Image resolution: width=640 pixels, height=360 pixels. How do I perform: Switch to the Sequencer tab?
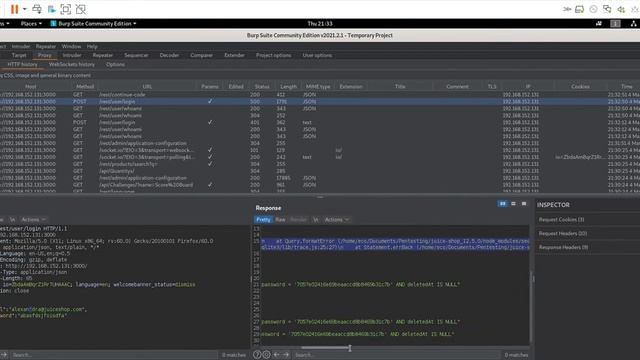[x=136, y=55]
